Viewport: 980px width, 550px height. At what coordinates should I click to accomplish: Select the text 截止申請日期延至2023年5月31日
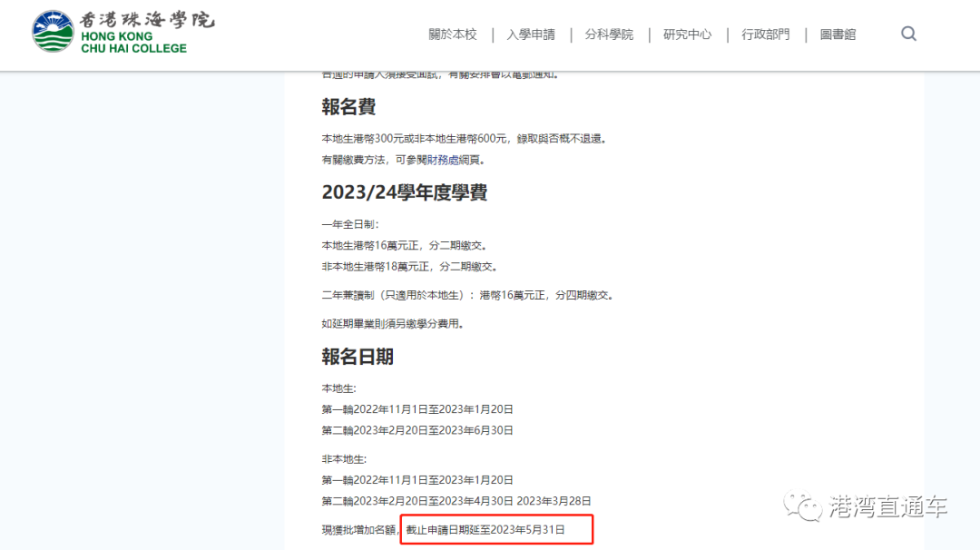coord(485,530)
